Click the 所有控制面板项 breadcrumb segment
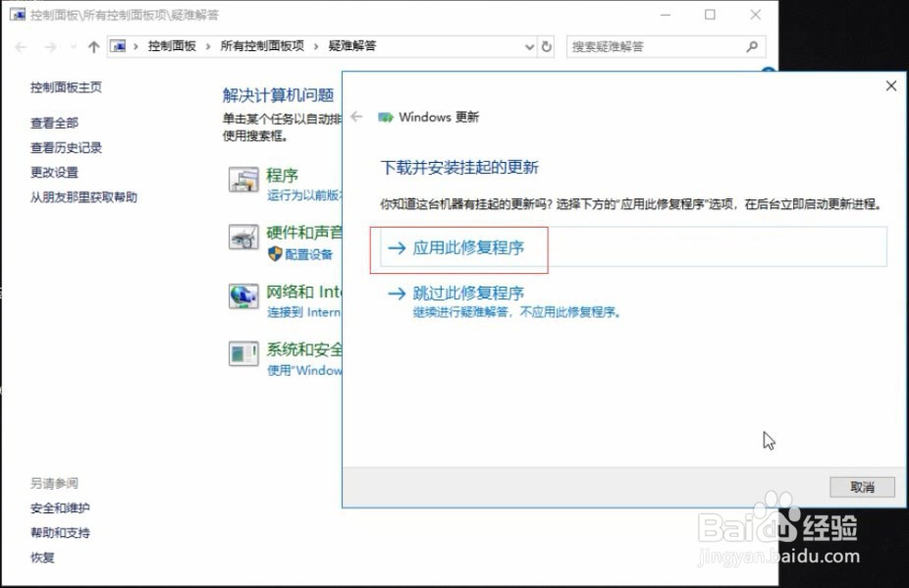Viewport: 909px width, 588px height. coord(262,46)
